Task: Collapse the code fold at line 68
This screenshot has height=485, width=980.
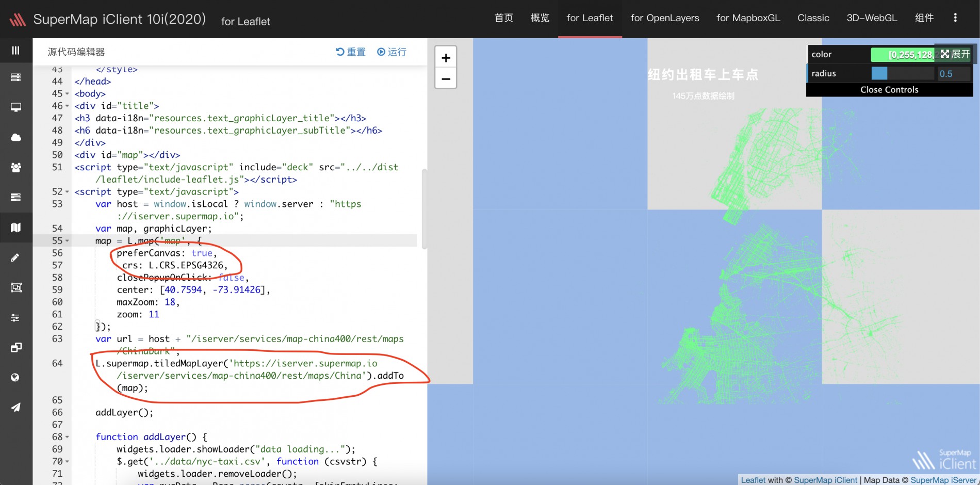Action: coord(67,437)
